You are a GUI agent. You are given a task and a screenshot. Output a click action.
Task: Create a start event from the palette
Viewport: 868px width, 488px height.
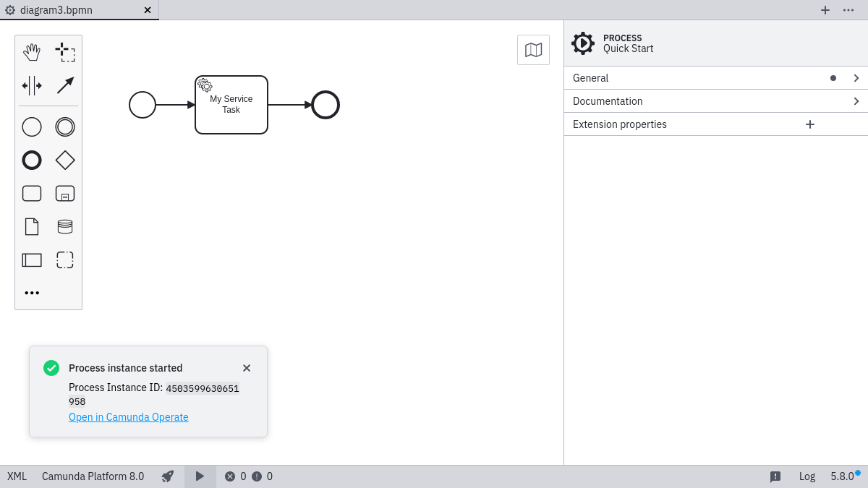point(32,127)
